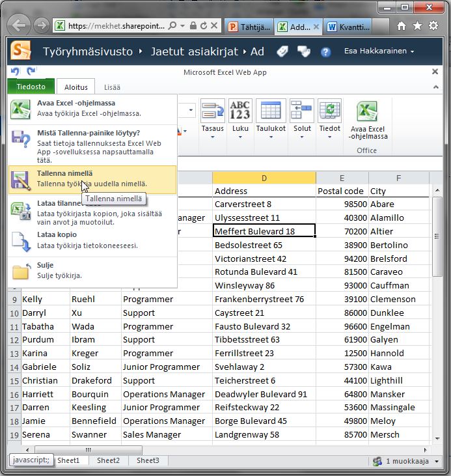
Task: Choose Lataa kopio menu item
Action: coord(92,241)
